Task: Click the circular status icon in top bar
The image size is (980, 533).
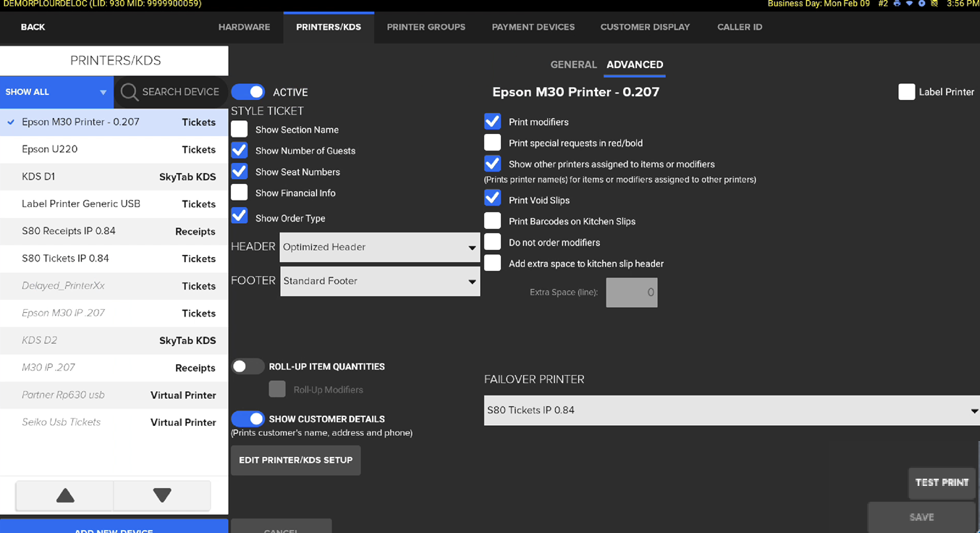Action: coord(921,4)
